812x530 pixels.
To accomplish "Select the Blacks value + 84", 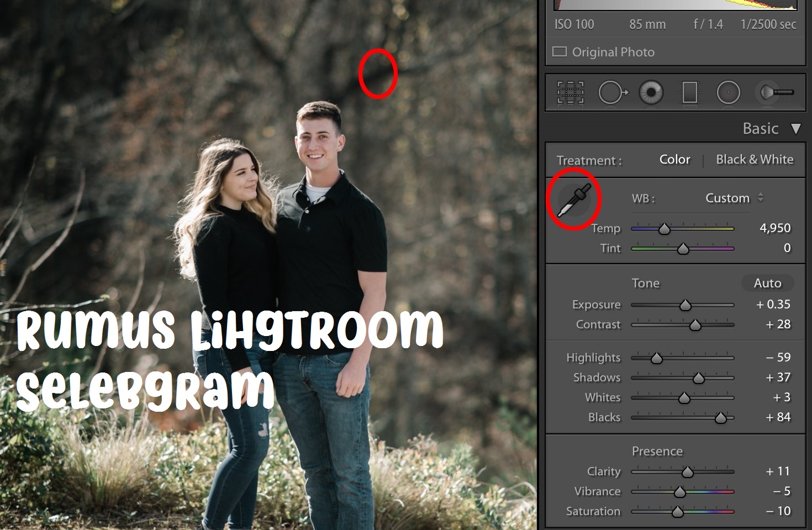I will pyautogui.click(x=778, y=417).
